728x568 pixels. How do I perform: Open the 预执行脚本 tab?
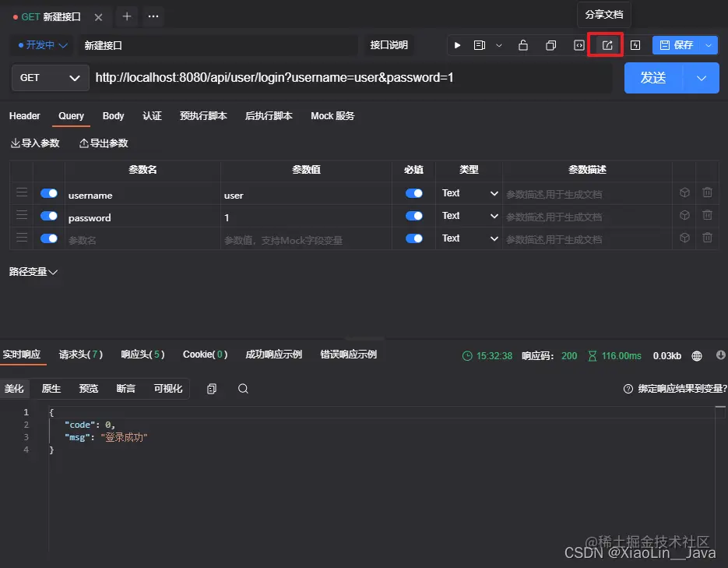pyautogui.click(x=203, y=115)
